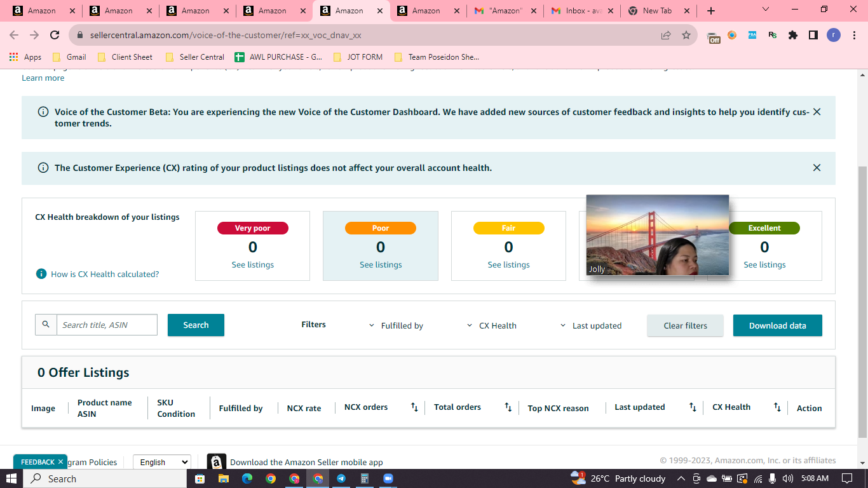Open the Apps bookmarks shortcut

(x=25, y=57)
